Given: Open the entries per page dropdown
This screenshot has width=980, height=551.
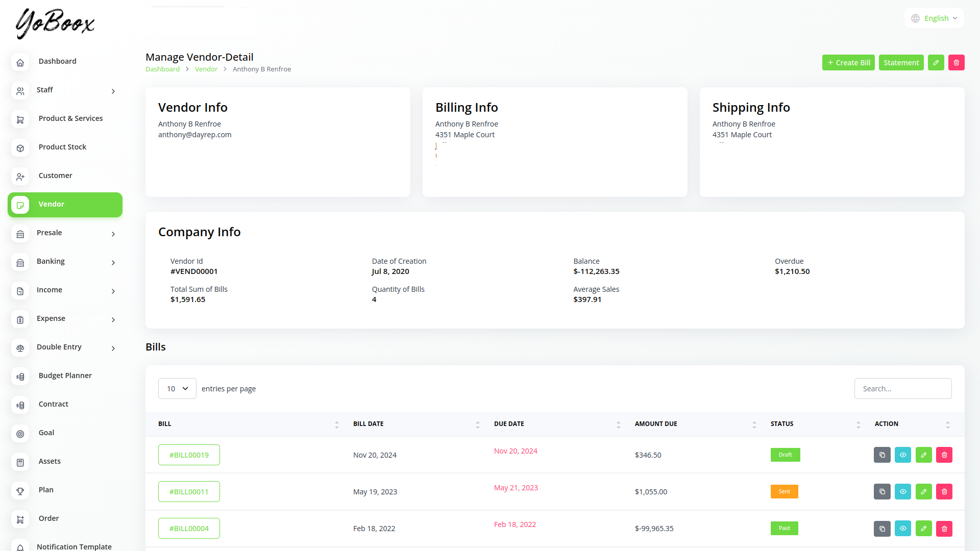Looking at the screenshot, I should (x=177, y=389).
